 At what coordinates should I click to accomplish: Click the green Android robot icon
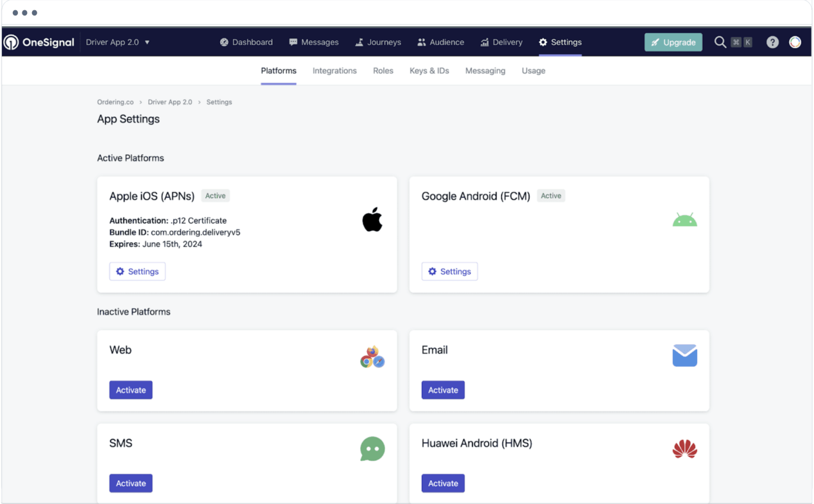(x=684, y=220)
